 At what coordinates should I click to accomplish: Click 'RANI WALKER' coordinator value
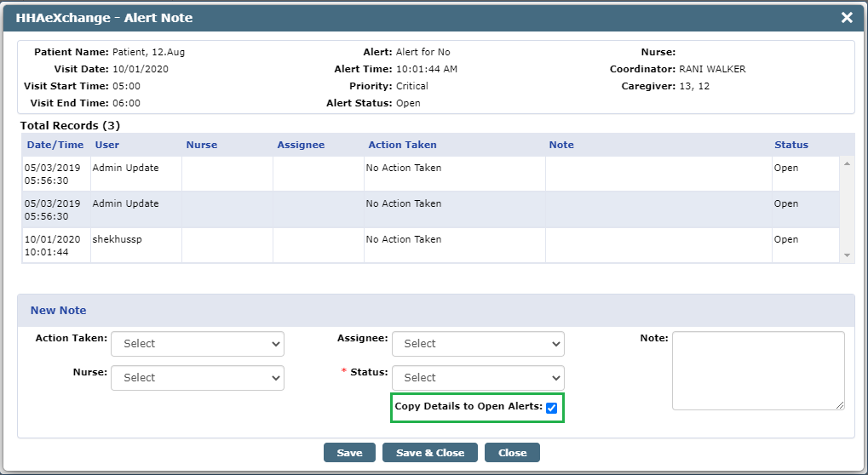click(712, 69)
